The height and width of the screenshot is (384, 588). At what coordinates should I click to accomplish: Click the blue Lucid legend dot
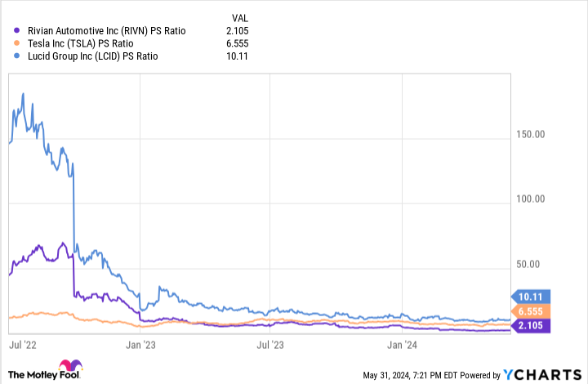pos(16,56)
